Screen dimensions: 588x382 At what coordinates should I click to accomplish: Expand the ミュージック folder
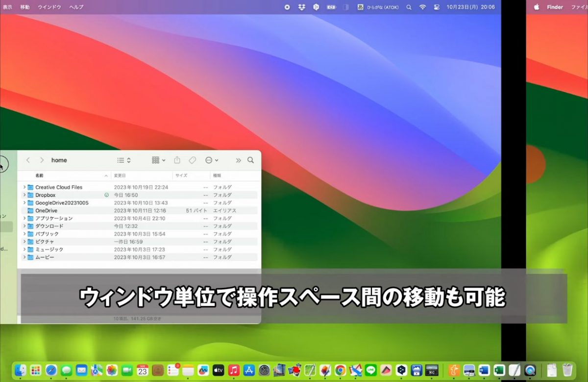24,250
